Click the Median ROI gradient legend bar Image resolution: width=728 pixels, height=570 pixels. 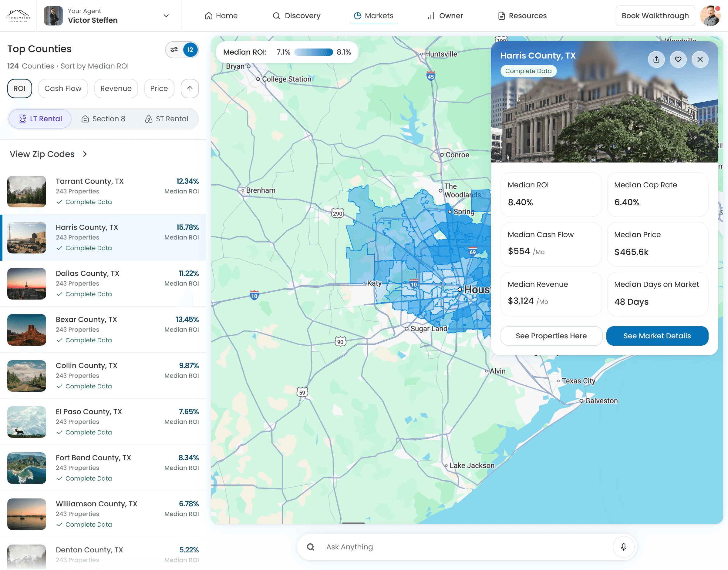click(x=313, y=52)
